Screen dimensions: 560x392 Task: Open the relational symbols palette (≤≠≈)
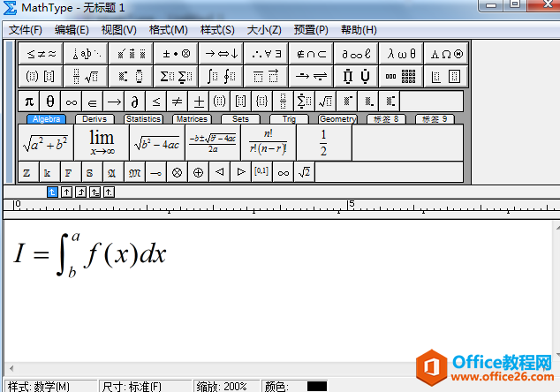(41, 54)
